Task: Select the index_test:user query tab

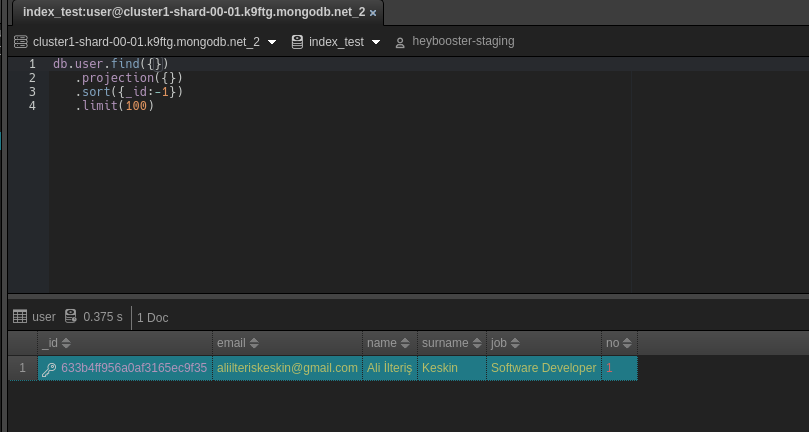Action: pyautogui.click(x=196, y=13)
